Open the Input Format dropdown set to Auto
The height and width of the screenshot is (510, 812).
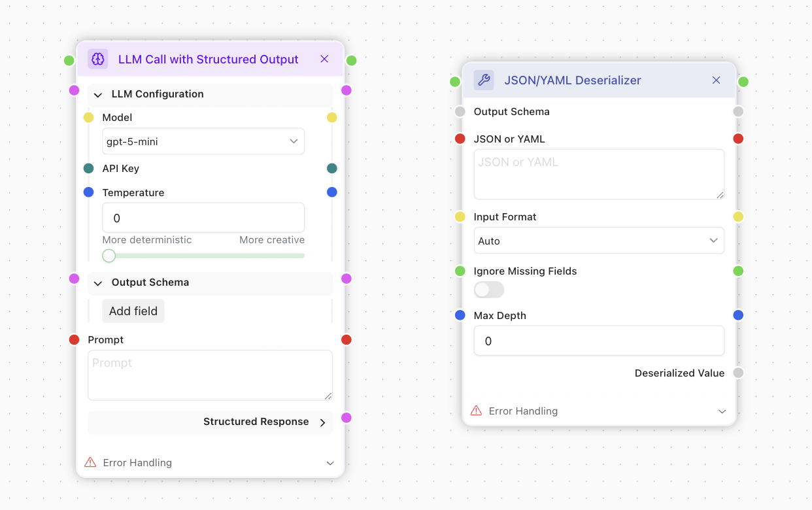tap(598, 241)
